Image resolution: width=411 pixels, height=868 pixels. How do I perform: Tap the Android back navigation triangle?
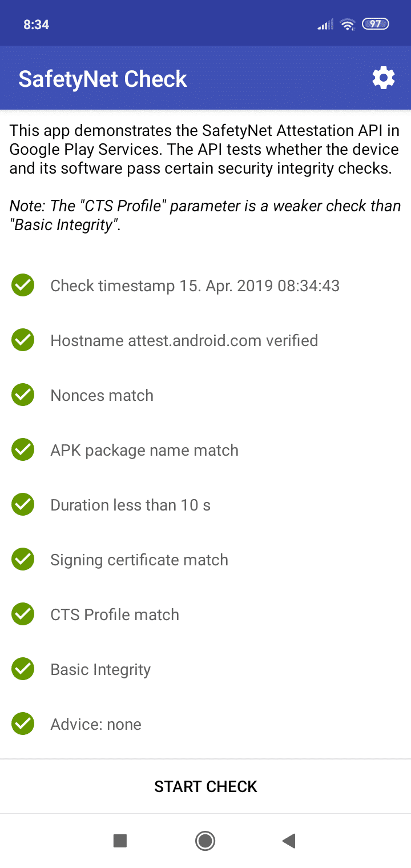point(289,841)
